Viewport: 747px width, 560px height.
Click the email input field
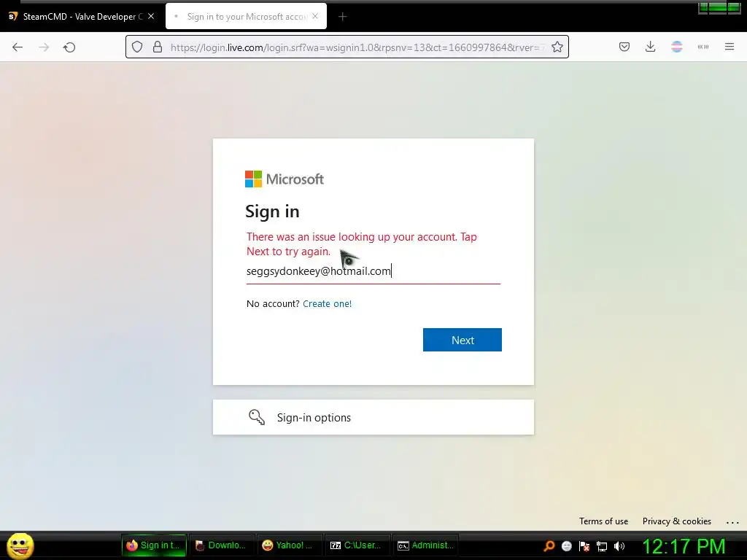[x=373, y=271]
